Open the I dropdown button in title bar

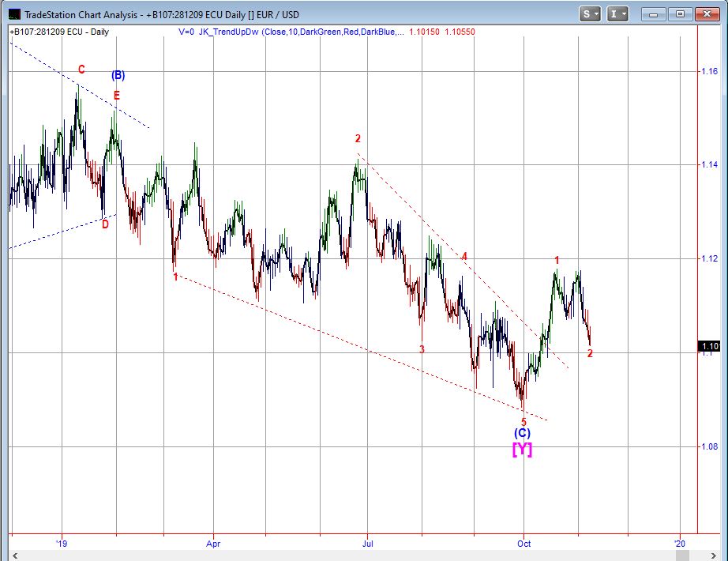click(617, 14)
